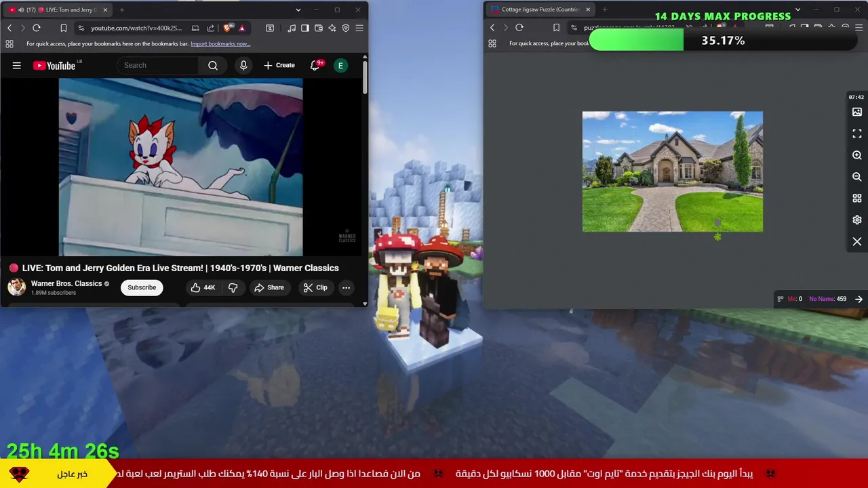Image resolution: width=868 pixels, height=488 pixels.
Task: Mute the YouTube tab audio
Action: tap(22, 9)
